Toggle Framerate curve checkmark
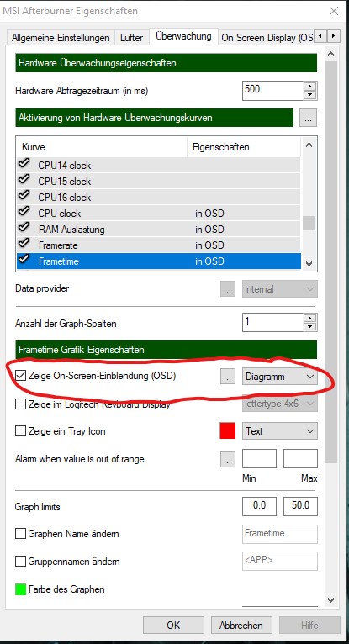This screenshot has height=644, width=349. coord(24,244)
